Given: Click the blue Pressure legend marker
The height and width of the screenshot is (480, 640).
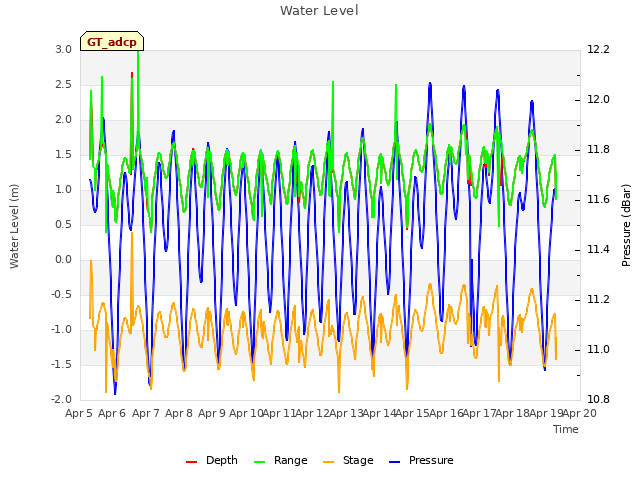Looking at the screenshot, I should (395, 462).
